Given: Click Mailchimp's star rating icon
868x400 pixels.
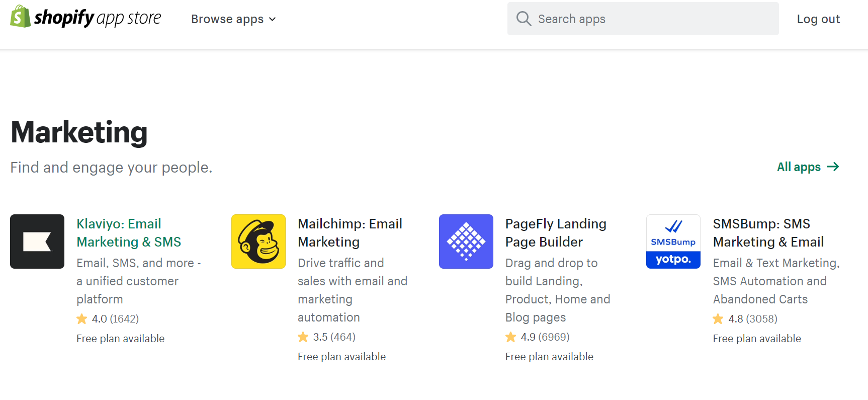Looking at the screenshot, I should coord(303,337).
